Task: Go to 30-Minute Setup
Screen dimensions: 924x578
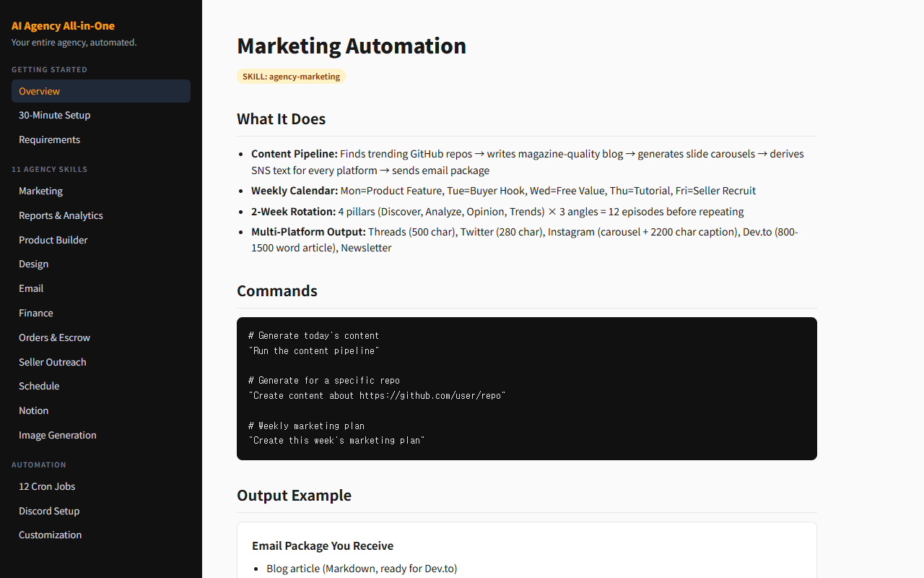Action: [x=54, y=115]
